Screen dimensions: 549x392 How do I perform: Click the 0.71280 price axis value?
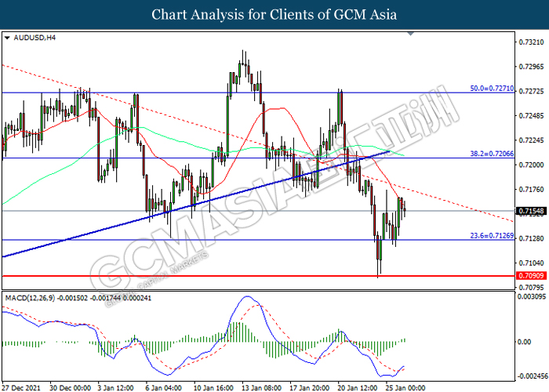click(x=531, y=238)
